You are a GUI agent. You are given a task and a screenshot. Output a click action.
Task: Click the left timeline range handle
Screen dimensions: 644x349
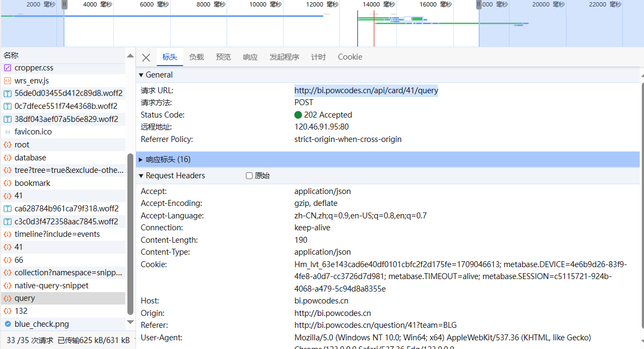65,4
